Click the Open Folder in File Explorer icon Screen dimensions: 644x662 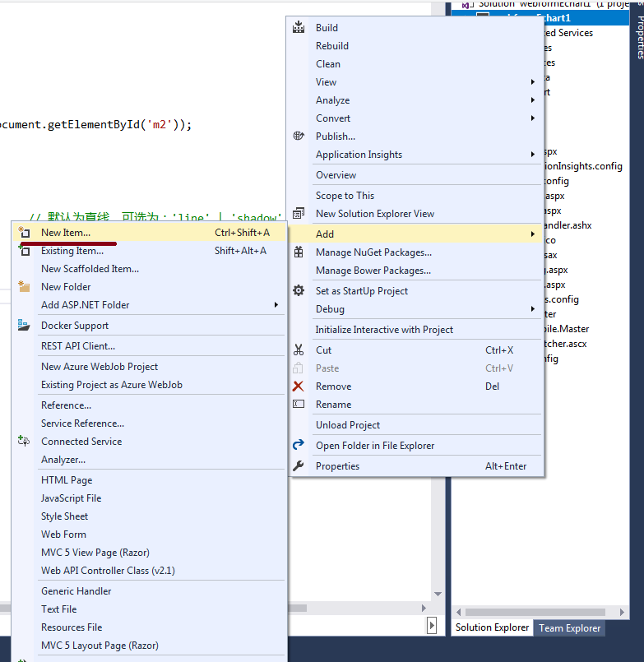[x=299, y=444]
